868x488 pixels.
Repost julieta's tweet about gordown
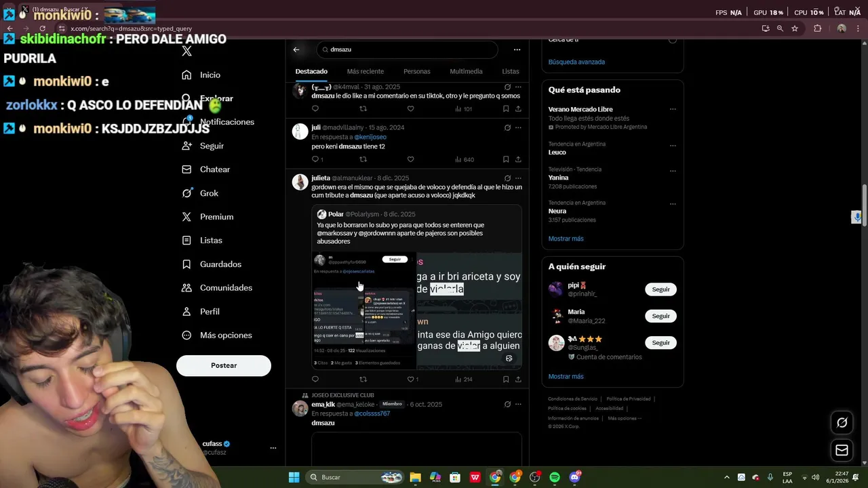click(363, 380)
